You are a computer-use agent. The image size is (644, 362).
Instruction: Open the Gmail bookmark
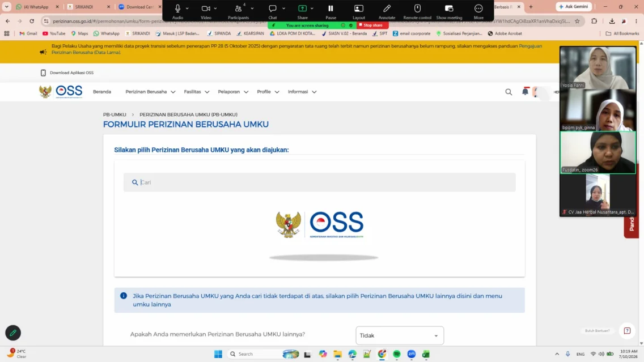tap(28, 33)
